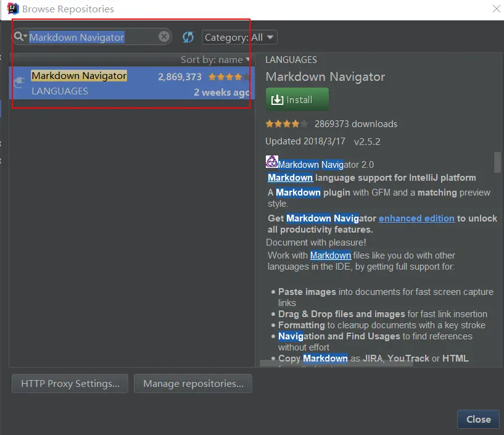Reload the plugin repository list

pos(188,37)
